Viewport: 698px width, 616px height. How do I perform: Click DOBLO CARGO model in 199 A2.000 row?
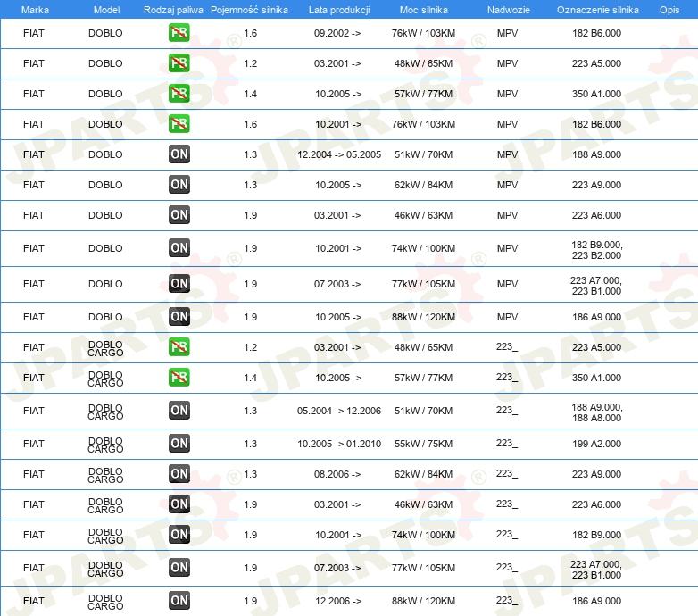105,445
